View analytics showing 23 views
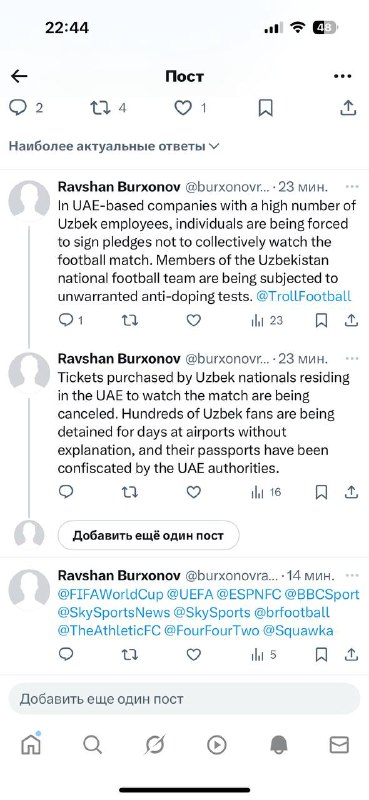The height and width of the screenshot is (800, 369). (x=267, y=320)
